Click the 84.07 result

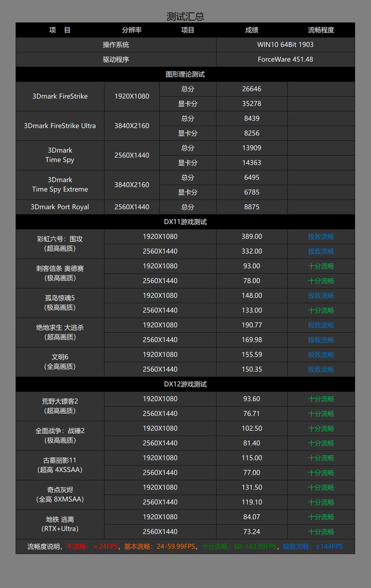252,517
